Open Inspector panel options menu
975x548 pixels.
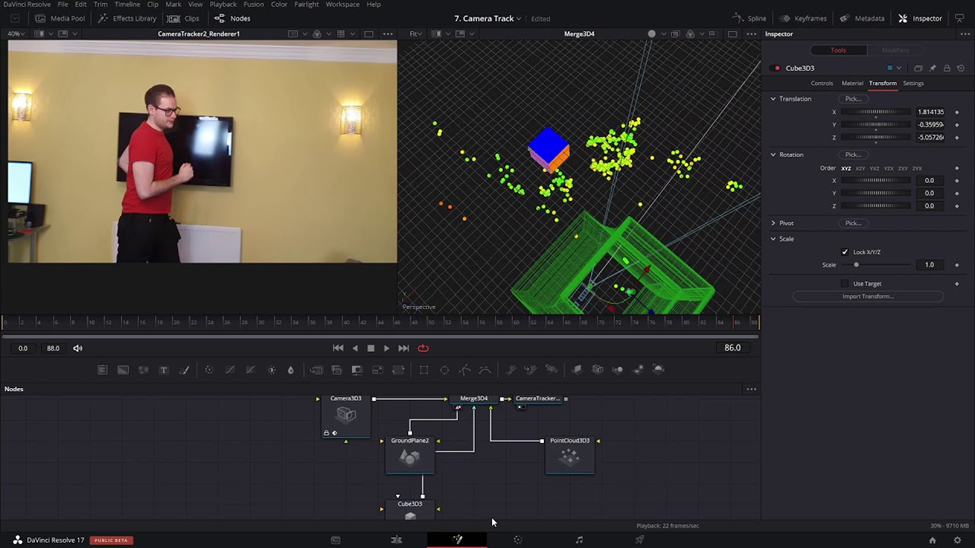point(964,34)
